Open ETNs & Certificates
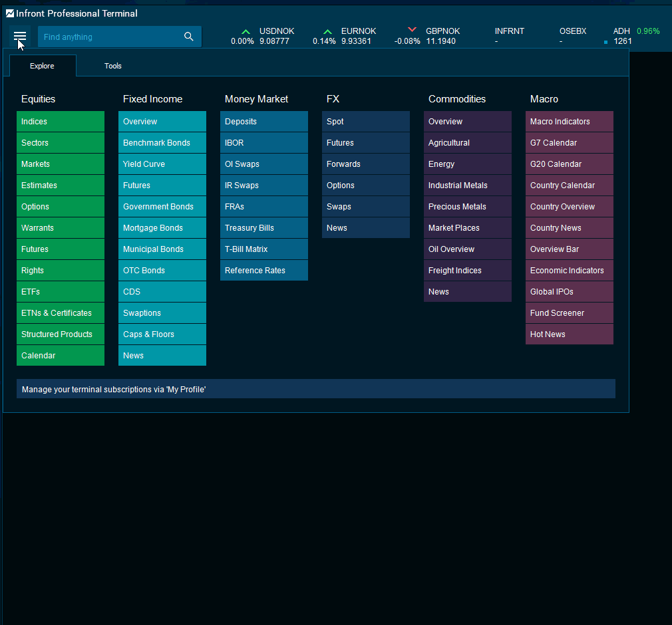 (x=61, y=313)
